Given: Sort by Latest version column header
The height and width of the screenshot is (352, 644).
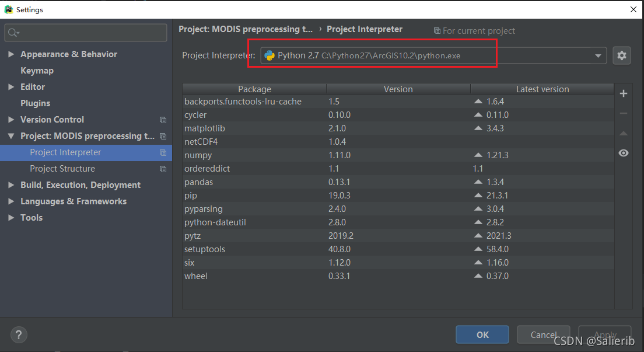Looking at the screenshot, I should (x=542, y=89).
